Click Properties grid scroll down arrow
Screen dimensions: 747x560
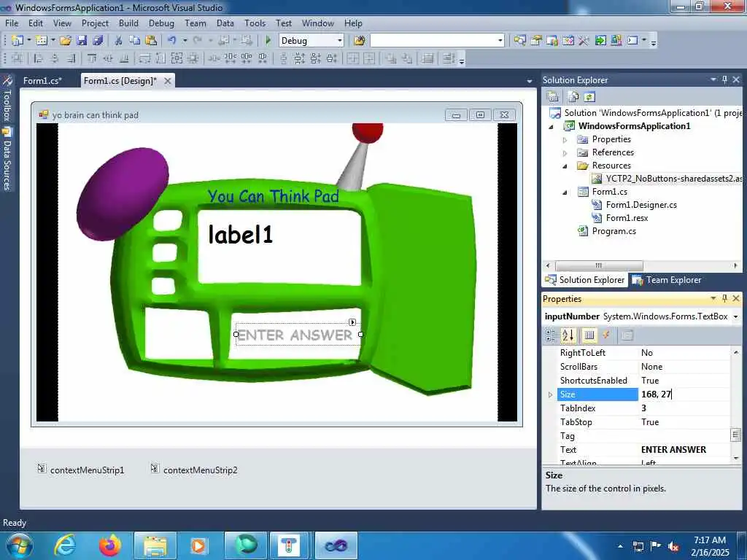(x=735, y=458)
